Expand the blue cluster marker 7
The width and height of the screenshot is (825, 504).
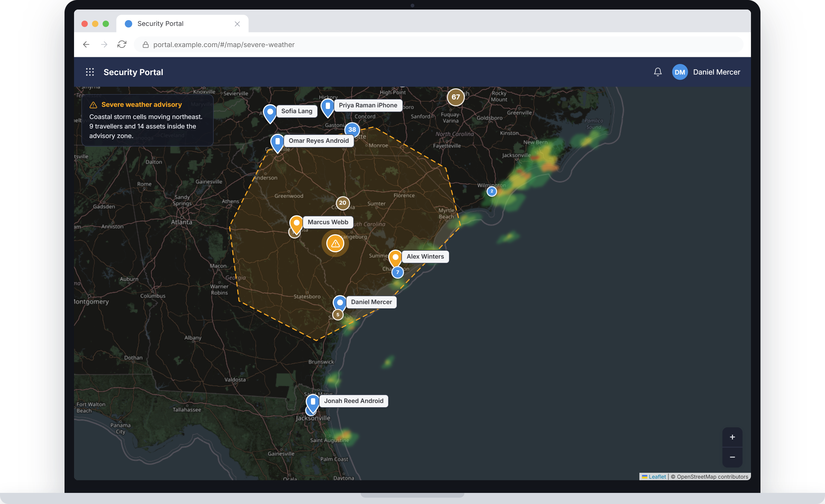397,272
